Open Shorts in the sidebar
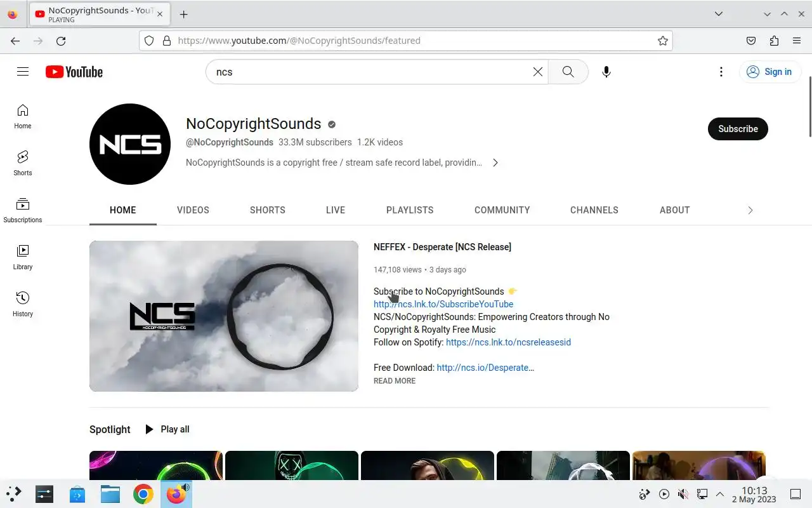 click(23, 164)
